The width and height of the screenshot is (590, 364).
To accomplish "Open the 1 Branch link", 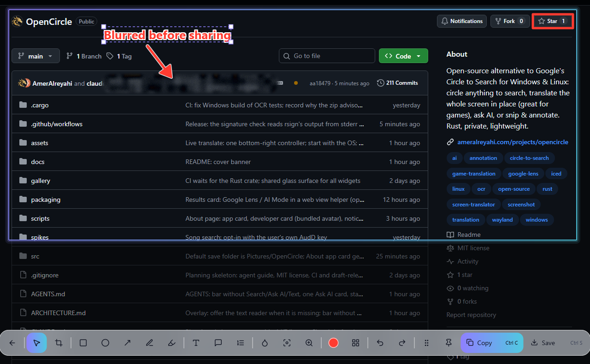I will click(x=84, y=56).
